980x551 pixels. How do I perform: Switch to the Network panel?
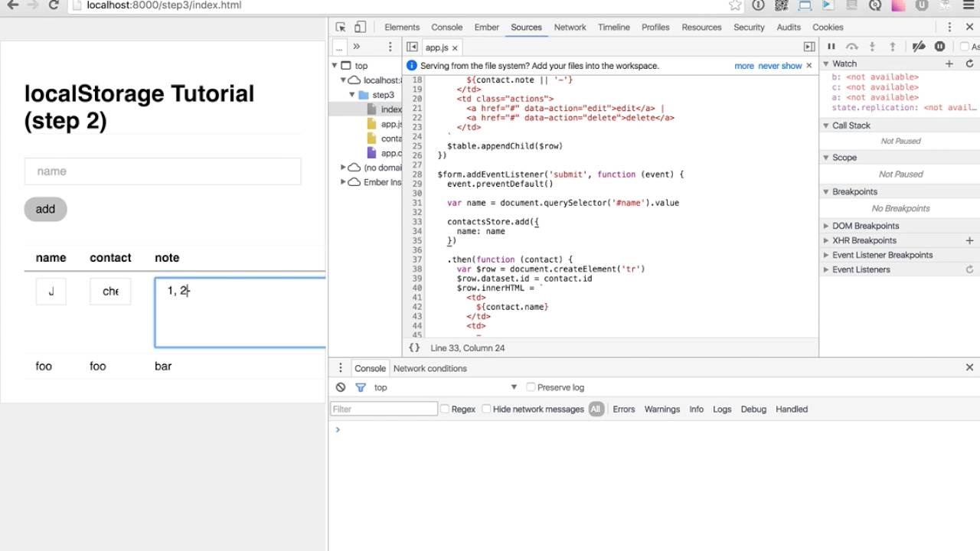tap(570, 27)
